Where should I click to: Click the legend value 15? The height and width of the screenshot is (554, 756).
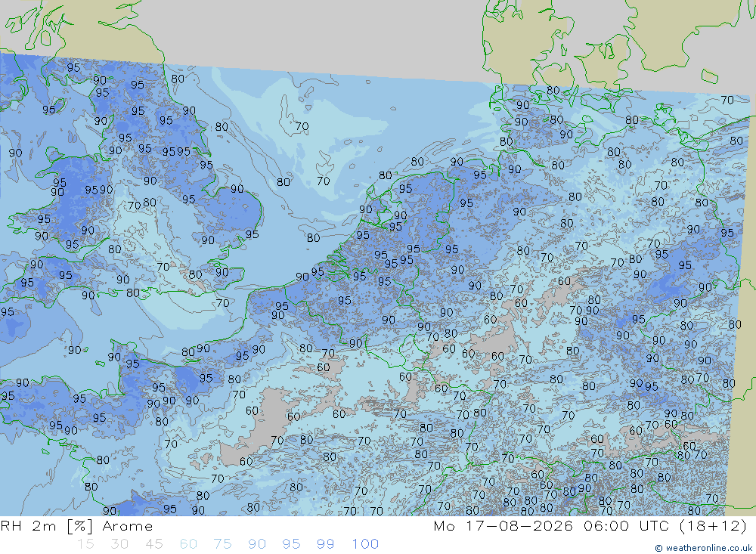(x=86, y=544)
